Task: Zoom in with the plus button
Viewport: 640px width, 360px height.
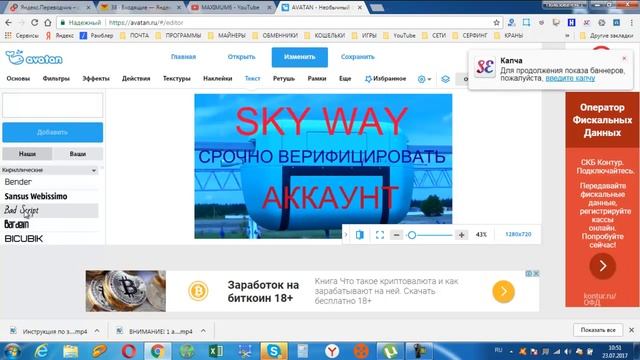Action: click(x=461, y=235)
